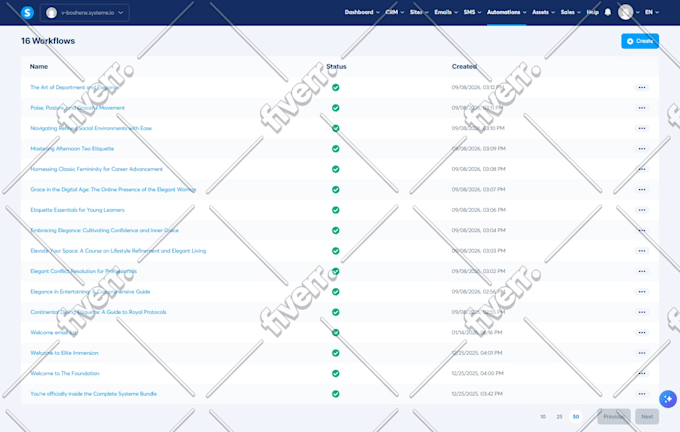Open Continental Dining Etiquette workflow

98,312
